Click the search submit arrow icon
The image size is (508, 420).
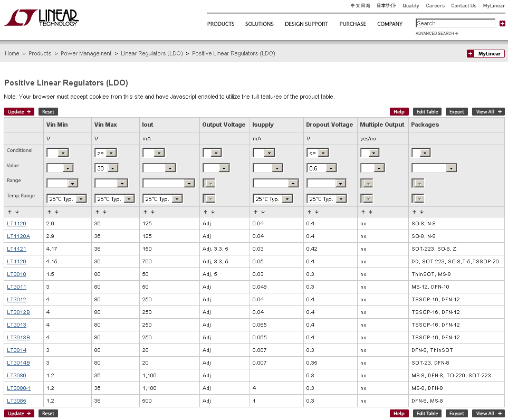[x=502, y=23]
